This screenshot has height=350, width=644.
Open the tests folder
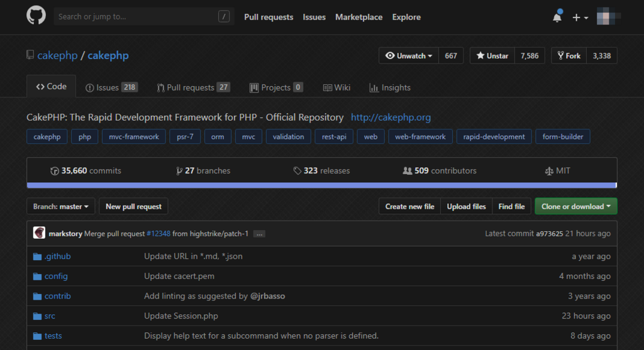coord(53,336)
